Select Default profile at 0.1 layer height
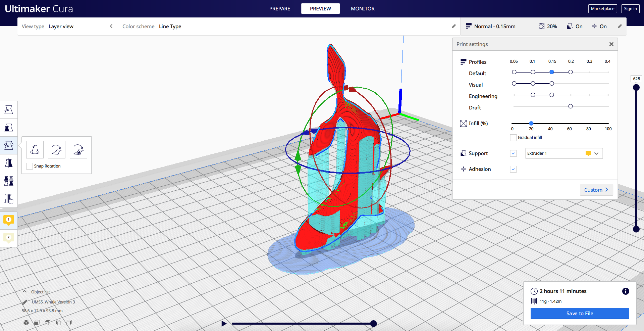Screen dimensions: 644x331 pyautogui.click(x=533, y=72)
